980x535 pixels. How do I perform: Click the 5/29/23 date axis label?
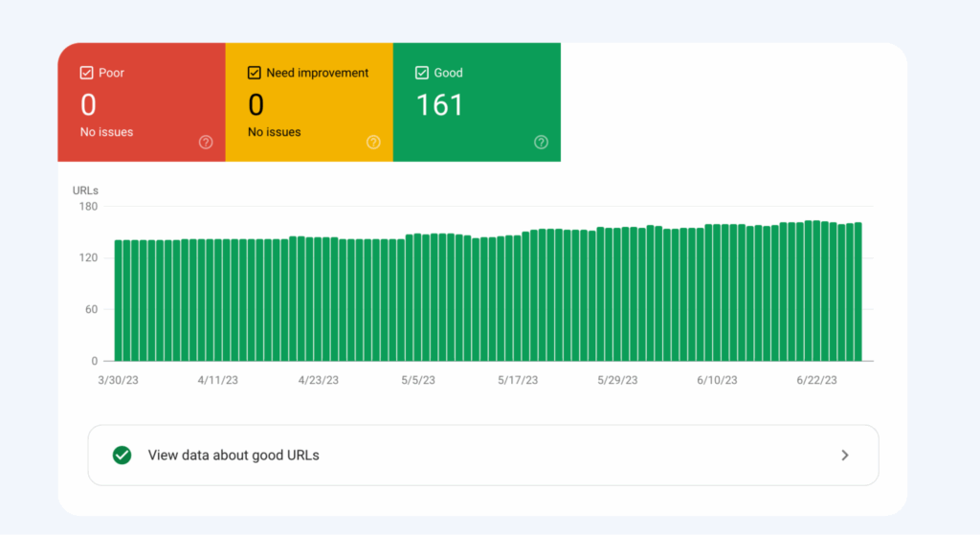pos(617,380)
